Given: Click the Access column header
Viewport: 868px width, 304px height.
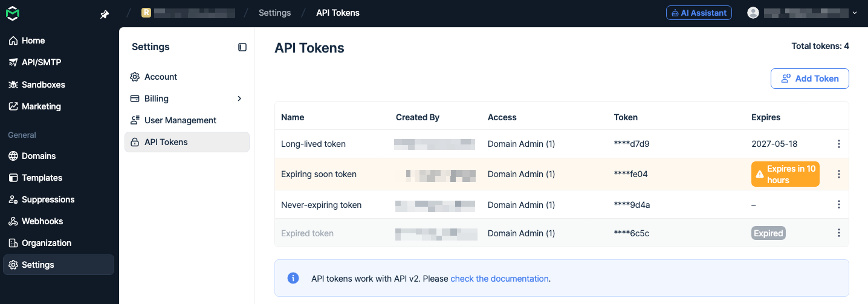Looking at the screenshot, I should click(x=502, y=117).
